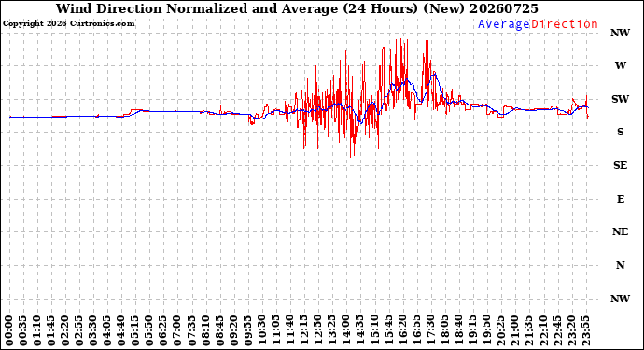Click the W direction axis label
Image resolution: width=644 pixels, height=350 pixels.
click(620, 65)
